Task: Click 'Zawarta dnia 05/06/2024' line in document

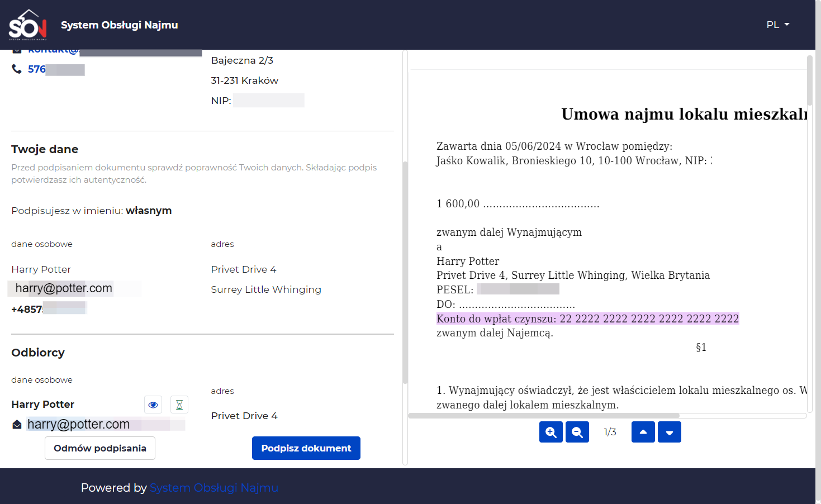Action: 554,146
